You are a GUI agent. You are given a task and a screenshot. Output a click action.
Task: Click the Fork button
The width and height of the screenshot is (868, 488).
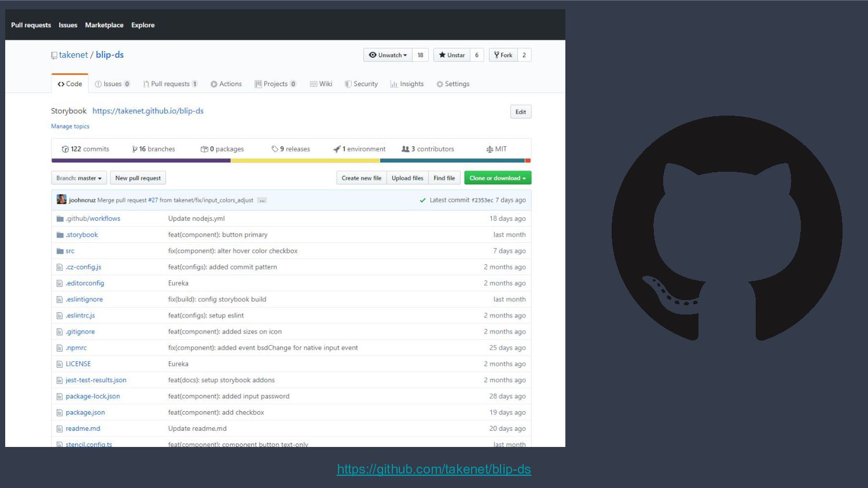pos(503,55)
